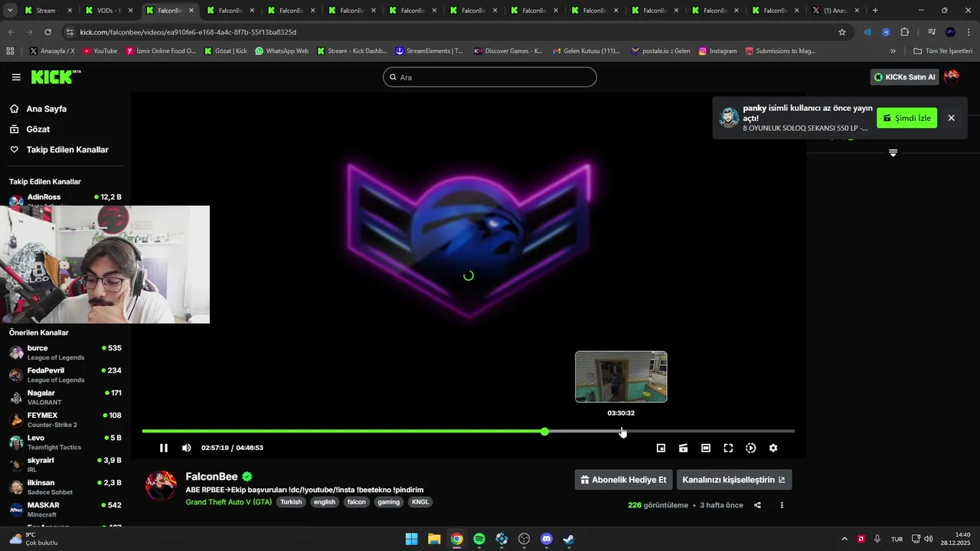Click the KNGL tag
This screenshot has height=551, width=980.
click(x=420, y=502)
